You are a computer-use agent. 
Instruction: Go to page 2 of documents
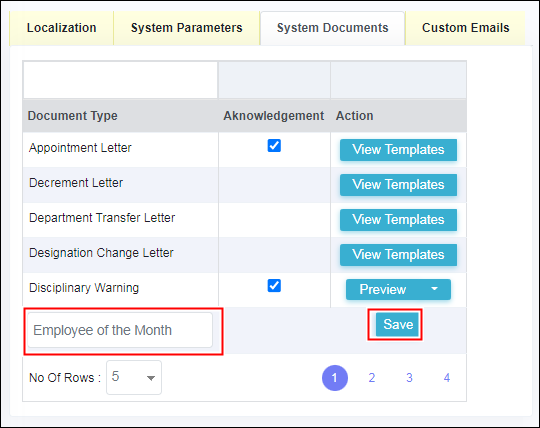click(372, 378)
